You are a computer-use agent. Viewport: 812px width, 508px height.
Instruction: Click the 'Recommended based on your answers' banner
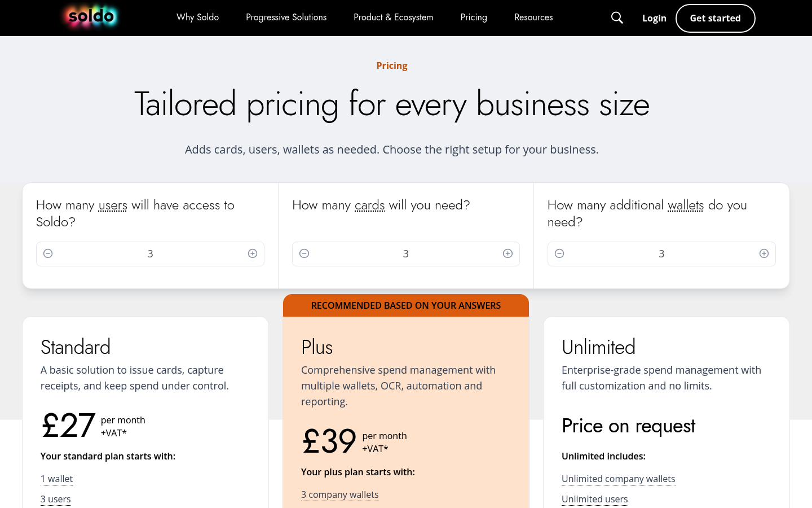[406, 305]
